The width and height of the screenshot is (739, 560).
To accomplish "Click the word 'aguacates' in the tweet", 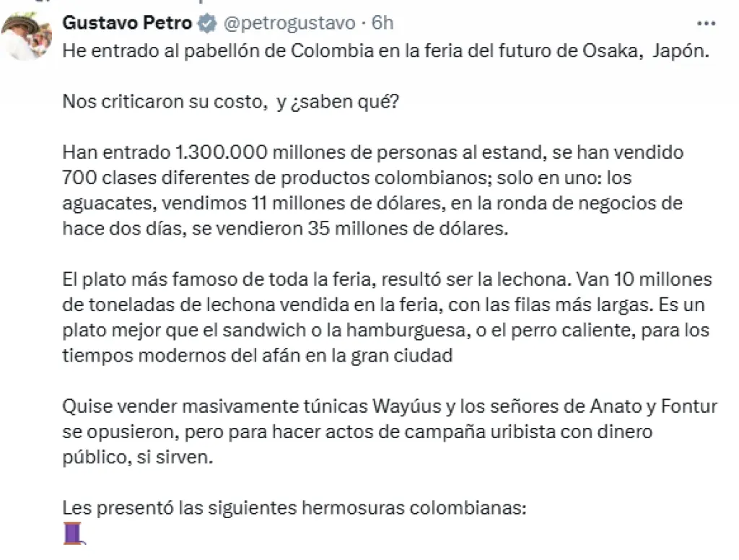I will point(109,204).
